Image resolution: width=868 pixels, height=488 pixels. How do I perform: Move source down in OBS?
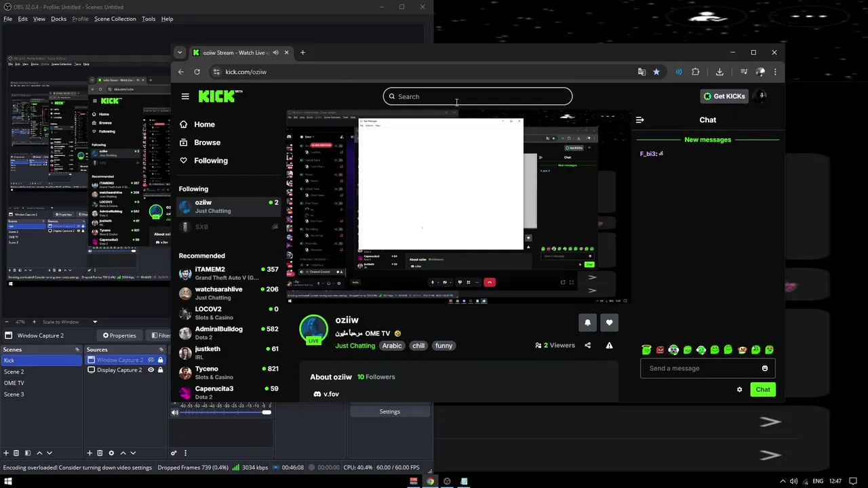click(x=133, y=453)
